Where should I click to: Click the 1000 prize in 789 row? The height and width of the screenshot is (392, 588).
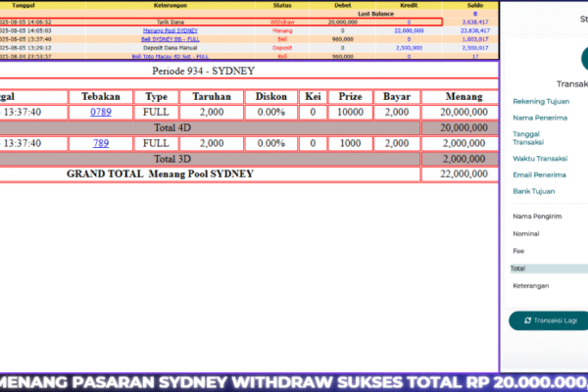tap(350, 143)
